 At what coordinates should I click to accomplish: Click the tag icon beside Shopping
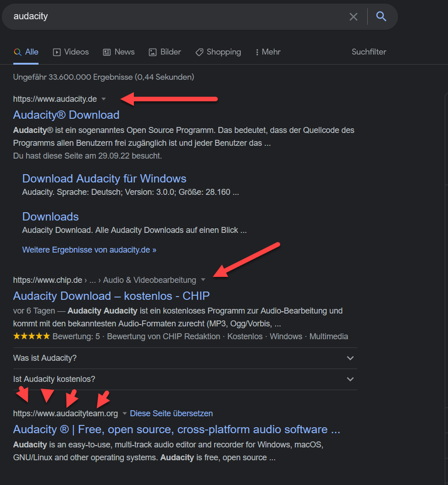click(x=199, y=52)
